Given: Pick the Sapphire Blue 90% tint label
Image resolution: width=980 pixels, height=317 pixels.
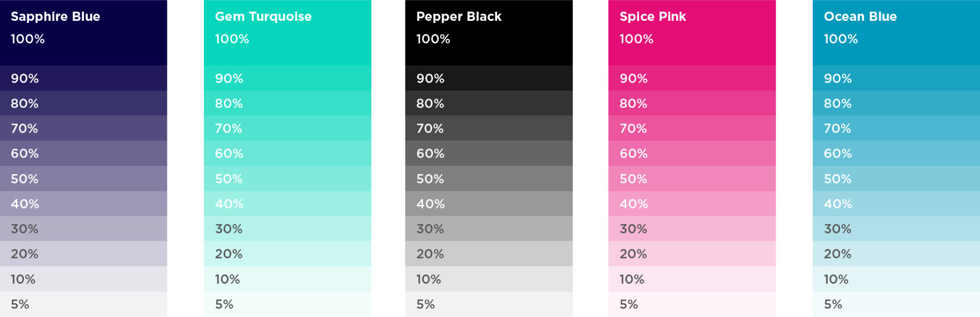Looking at the screenshot, I should tap(25, 79).
